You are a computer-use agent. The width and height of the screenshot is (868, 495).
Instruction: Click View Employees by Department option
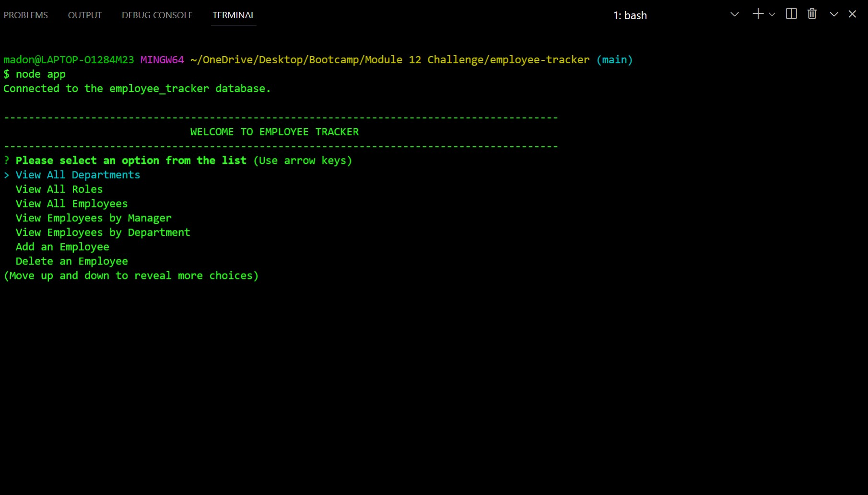click(103, 232)
